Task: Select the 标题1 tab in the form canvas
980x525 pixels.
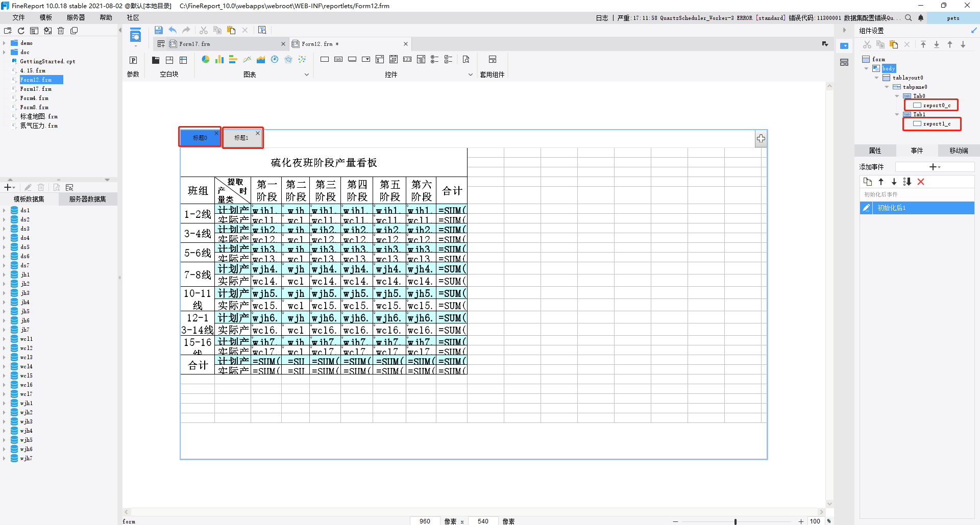Action: [x=241, y=138]
